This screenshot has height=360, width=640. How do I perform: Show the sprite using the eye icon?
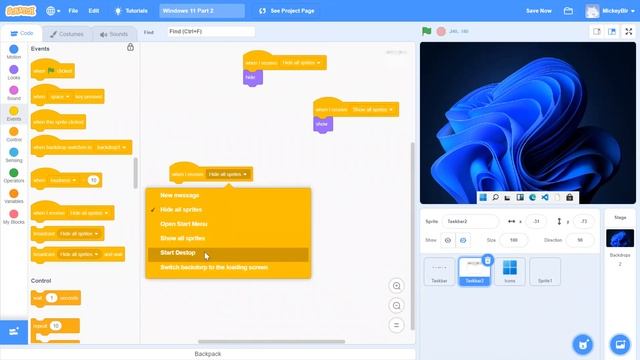[448, 240]
